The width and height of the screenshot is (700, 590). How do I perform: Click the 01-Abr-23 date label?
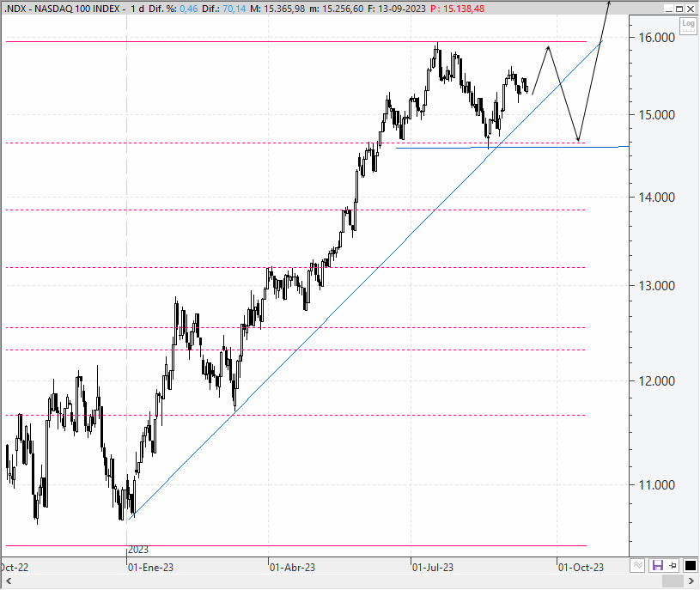292,568
